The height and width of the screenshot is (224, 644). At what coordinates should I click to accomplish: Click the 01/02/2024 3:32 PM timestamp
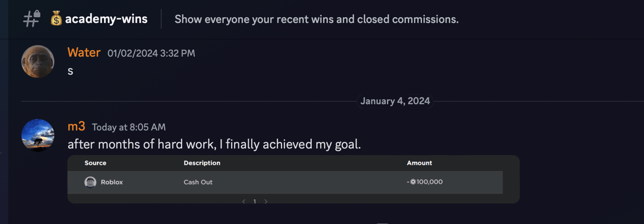point(151,53)
